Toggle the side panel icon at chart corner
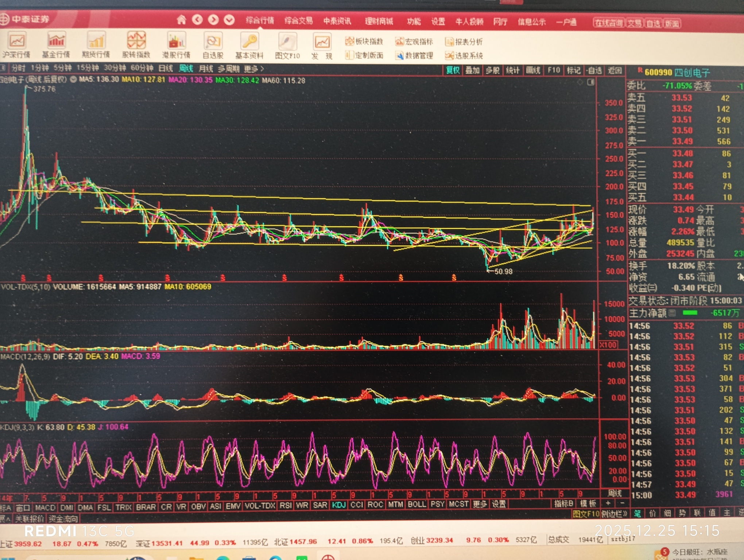 591,82
